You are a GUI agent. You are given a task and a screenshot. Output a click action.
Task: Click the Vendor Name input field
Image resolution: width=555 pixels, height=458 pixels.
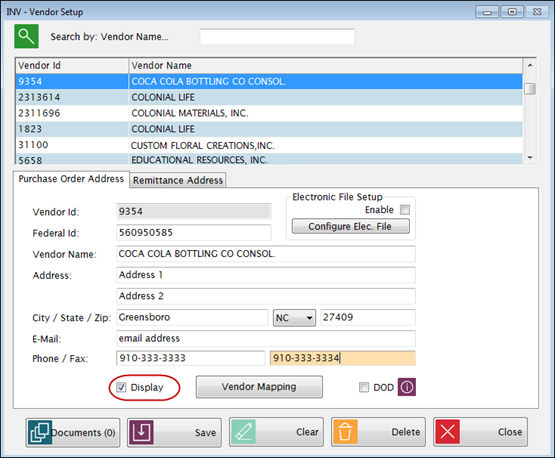pyautogui.click(x=266, y=254)
